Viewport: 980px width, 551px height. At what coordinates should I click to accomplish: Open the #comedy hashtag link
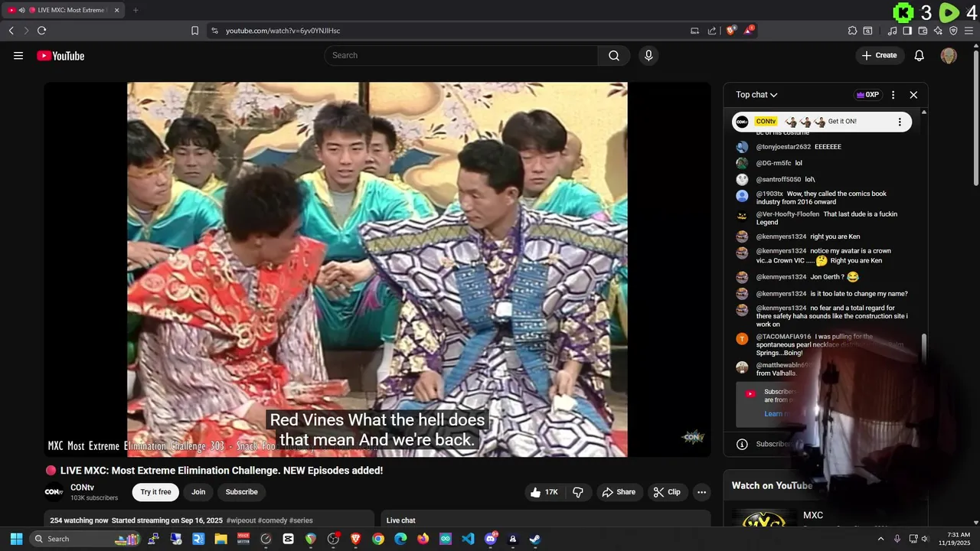(x=273, y=520)
